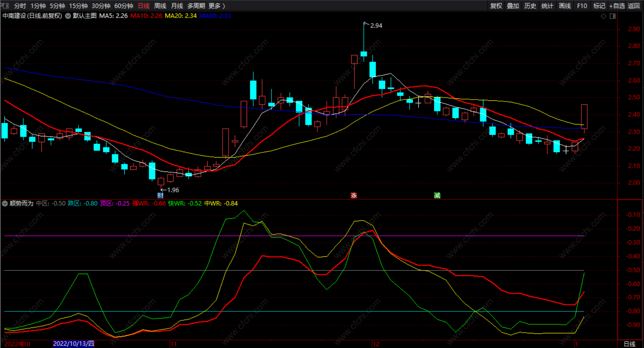Click the 快WR: -0.52 indicator value
This screenshot has height=348, width=644.
(185, 203)
